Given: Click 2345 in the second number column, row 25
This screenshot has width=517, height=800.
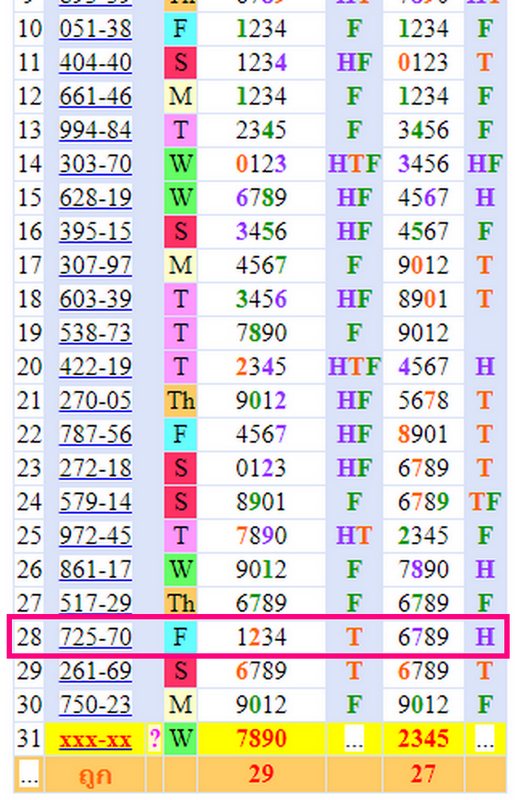Looking at the screenshot, I should point(423,535).
